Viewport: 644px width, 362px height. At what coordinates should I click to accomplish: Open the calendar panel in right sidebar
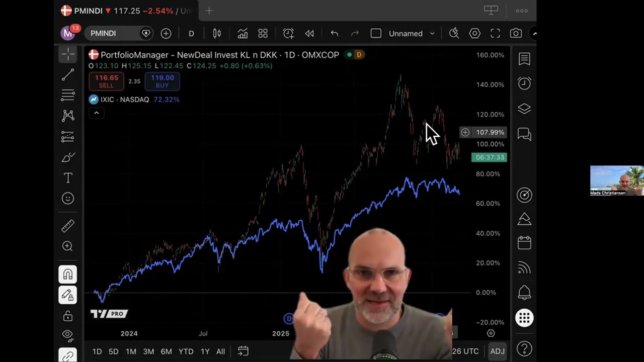tap(524, 243)
